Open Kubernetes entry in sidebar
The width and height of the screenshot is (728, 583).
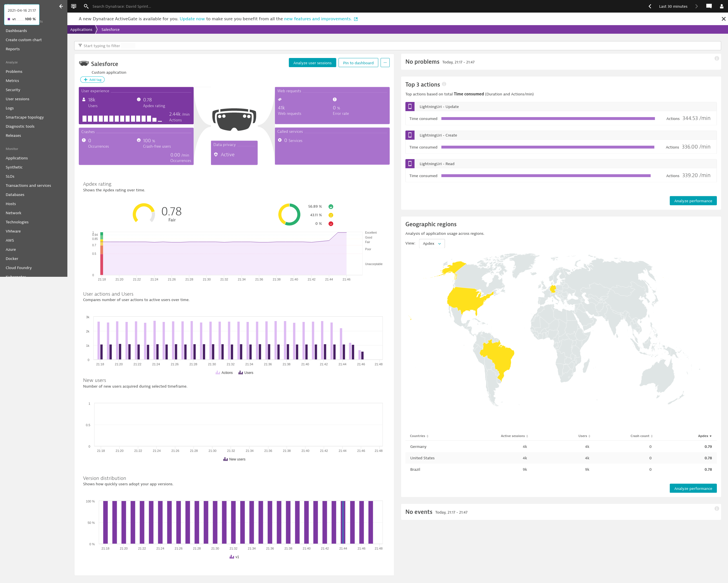pos(16,276)
